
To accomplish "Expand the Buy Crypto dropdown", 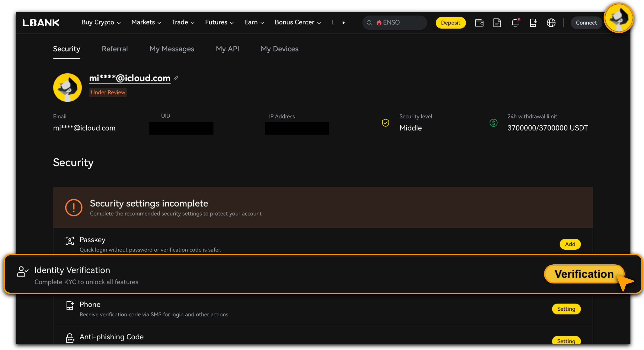I will click(101, 22).
